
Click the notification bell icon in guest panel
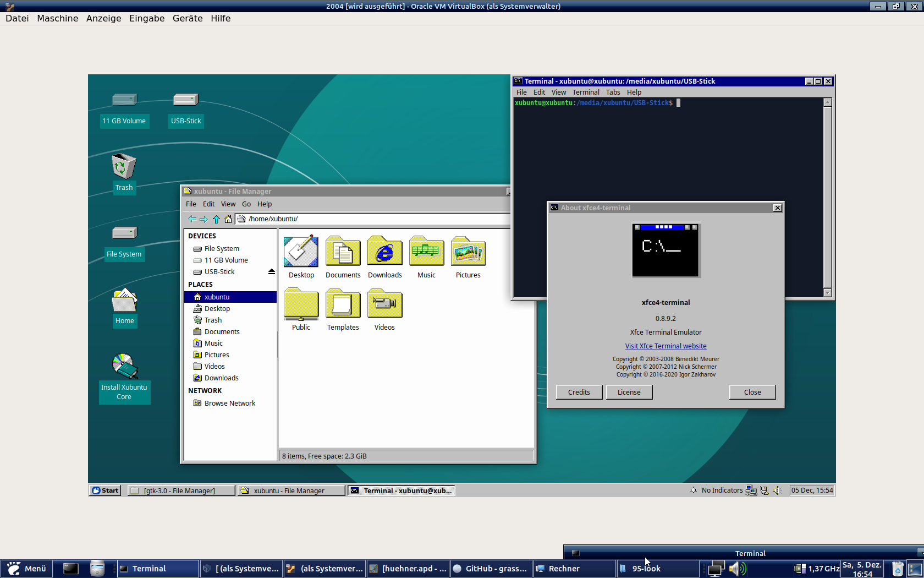point(694,490)
